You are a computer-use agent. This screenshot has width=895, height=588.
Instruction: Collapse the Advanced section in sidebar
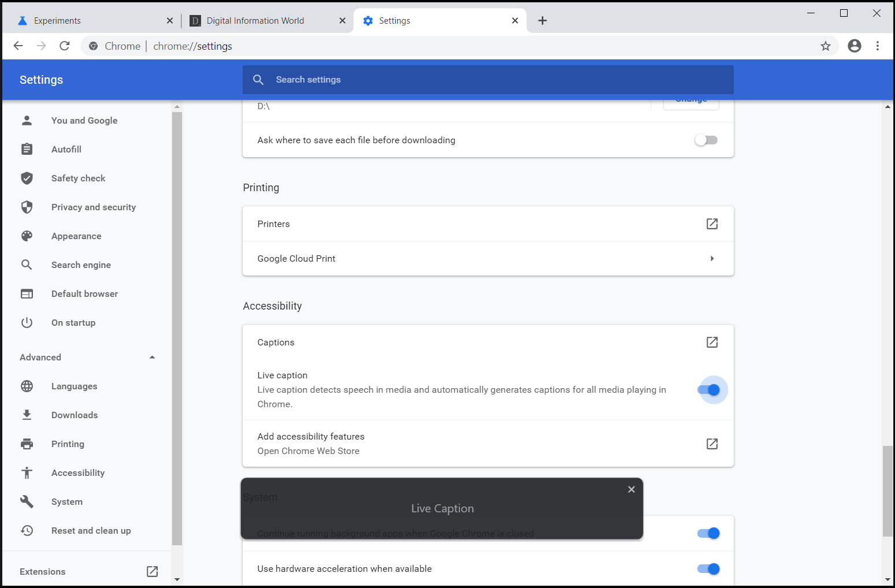[x=152, y=357]
